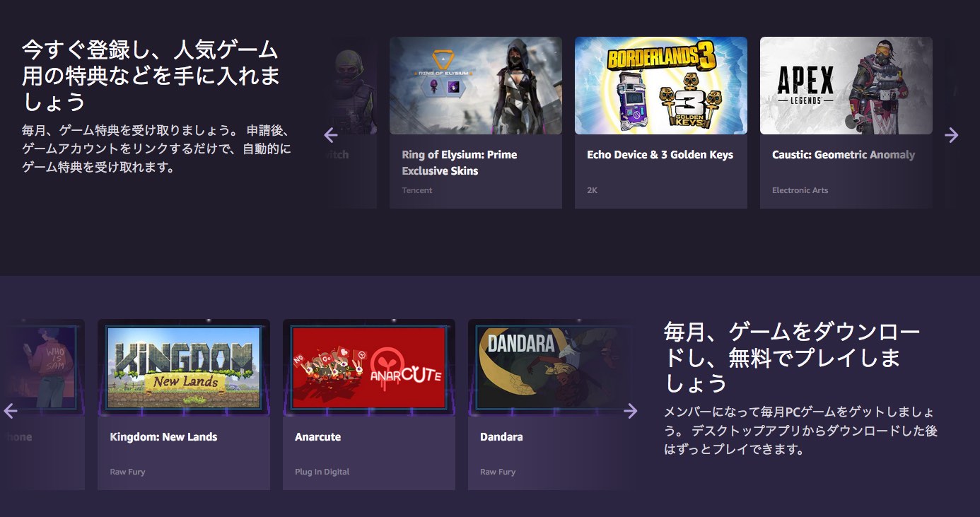The image size is (980, 517).
Task: Select the 'Anarcute' title text
Action: coord(317,437)
